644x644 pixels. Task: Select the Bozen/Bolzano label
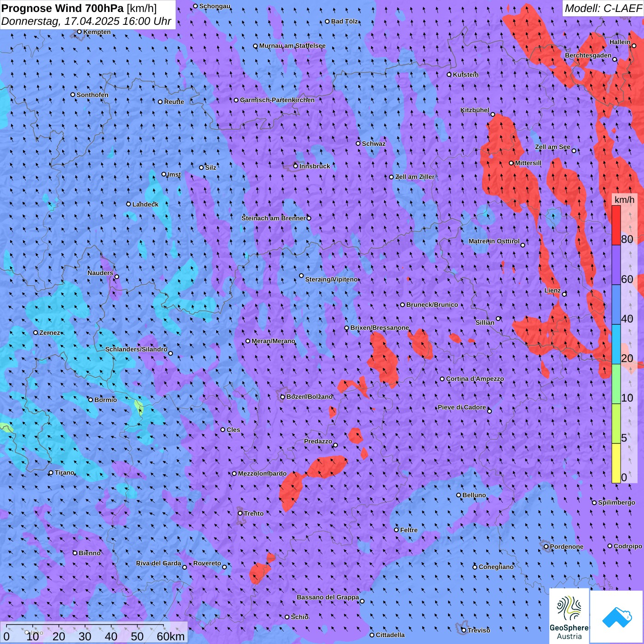pyautogui.click(x=309, y=397)
